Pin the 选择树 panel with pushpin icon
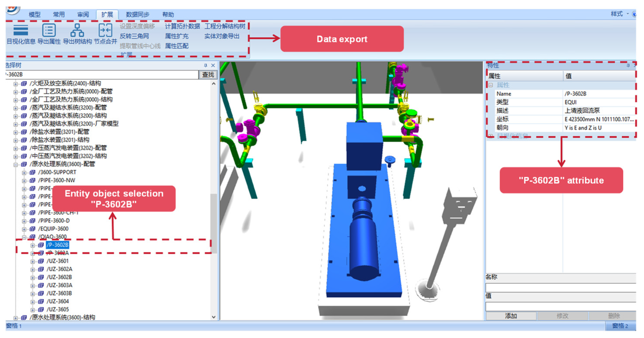Screen dimensions: 644x338 [x=205, y=65]
